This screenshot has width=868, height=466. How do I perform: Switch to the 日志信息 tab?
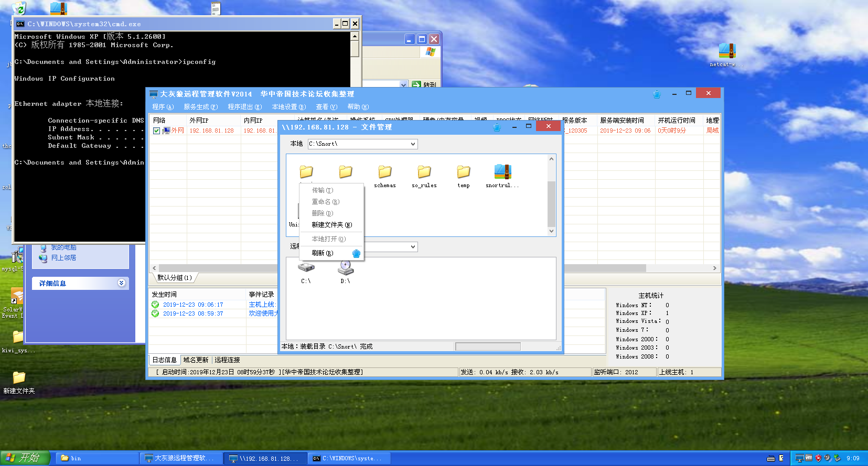point(165,360)
